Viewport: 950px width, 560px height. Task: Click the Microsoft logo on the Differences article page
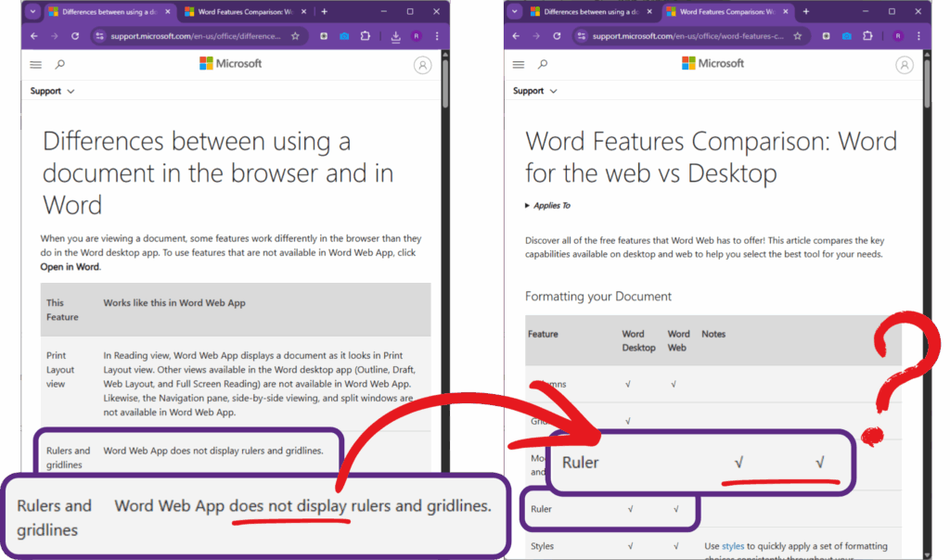(230, 63)
